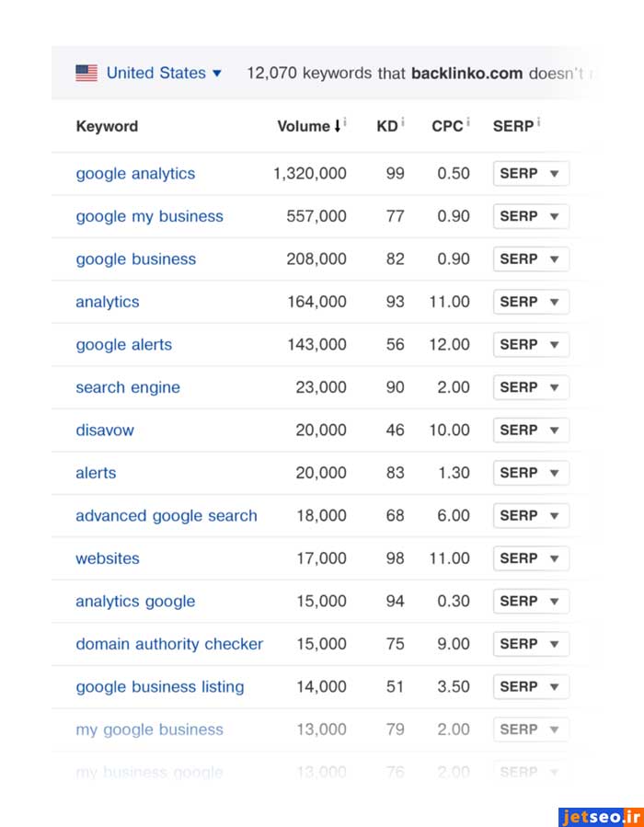Open the search engine keyword link
644x827 pixels.
click(128, 387)
